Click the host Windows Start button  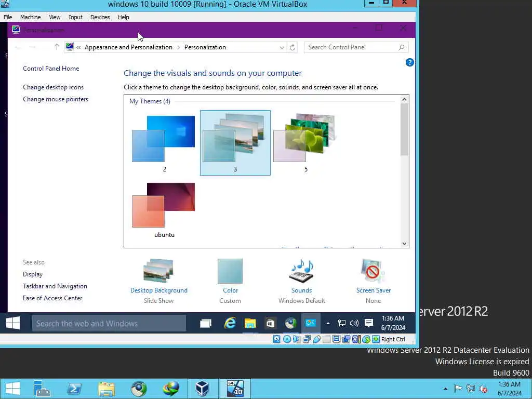pyautogui.click(x=13, y=389)
